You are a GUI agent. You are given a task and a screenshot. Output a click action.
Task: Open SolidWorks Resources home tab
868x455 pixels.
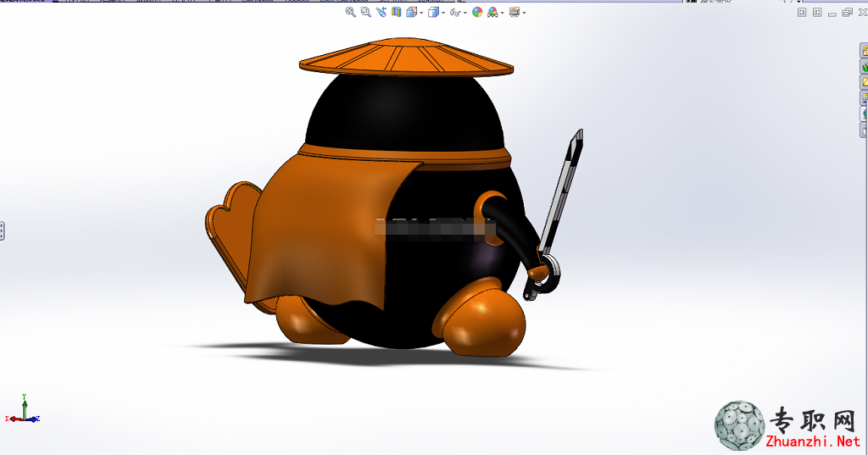point(864,50)
